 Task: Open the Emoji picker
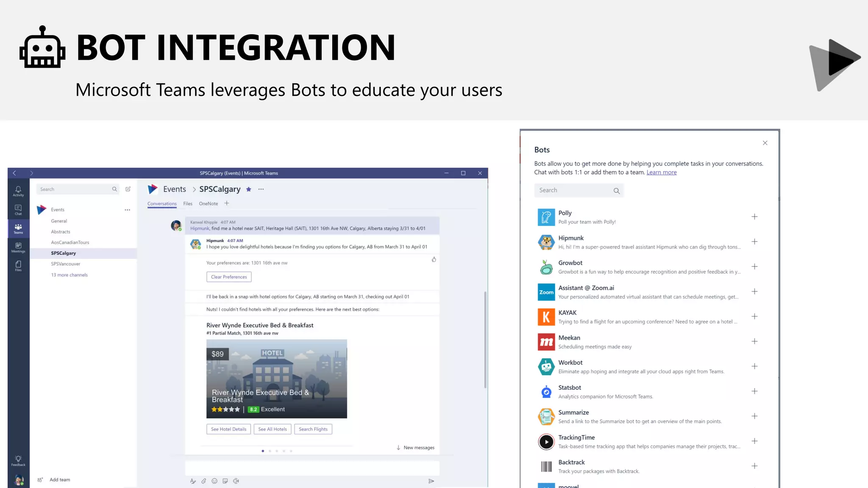[x=214, y=481]
